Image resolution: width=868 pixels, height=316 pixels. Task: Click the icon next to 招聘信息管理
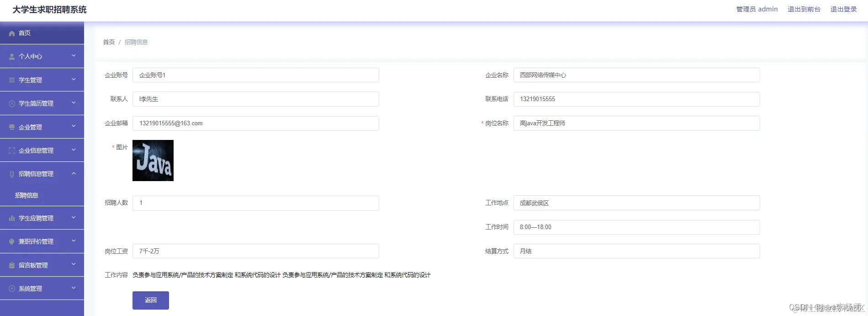pos(12,174)
